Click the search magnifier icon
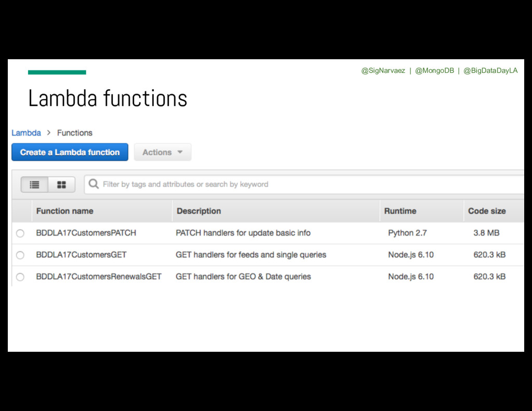 click(x=94, y=184)
